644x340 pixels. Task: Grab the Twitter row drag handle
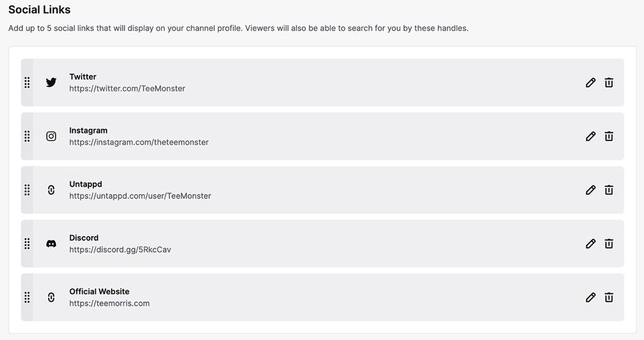tap(27, 83)
